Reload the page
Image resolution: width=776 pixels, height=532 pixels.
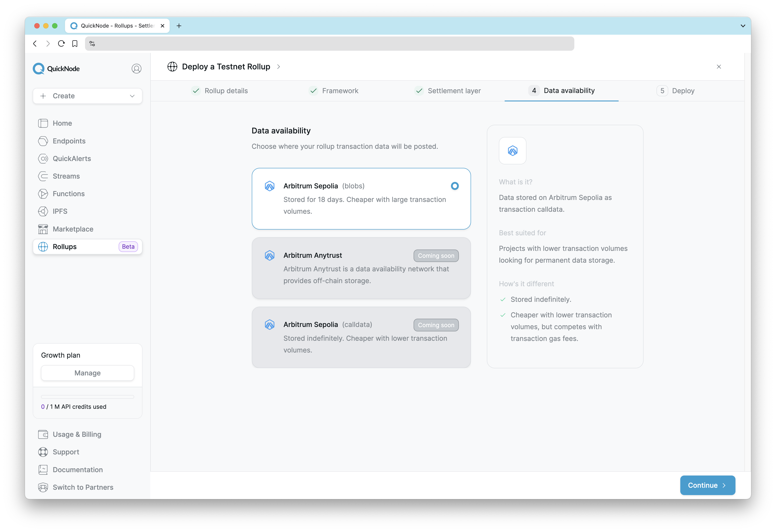[x=61, y=44]
